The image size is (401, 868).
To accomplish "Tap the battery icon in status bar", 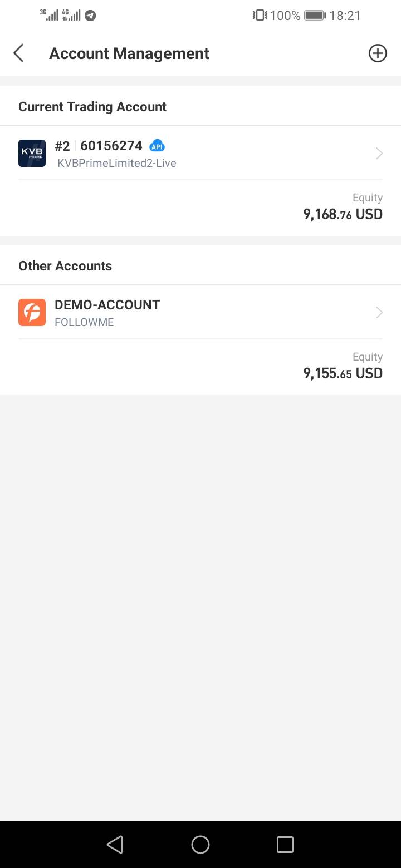I will click(315, 16).
